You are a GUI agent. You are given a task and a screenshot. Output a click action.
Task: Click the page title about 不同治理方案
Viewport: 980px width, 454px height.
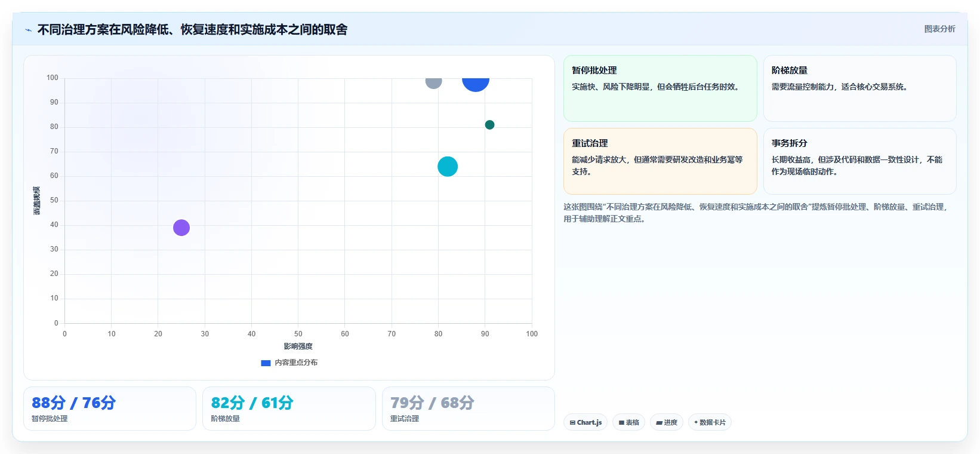(x=192, y=30)
